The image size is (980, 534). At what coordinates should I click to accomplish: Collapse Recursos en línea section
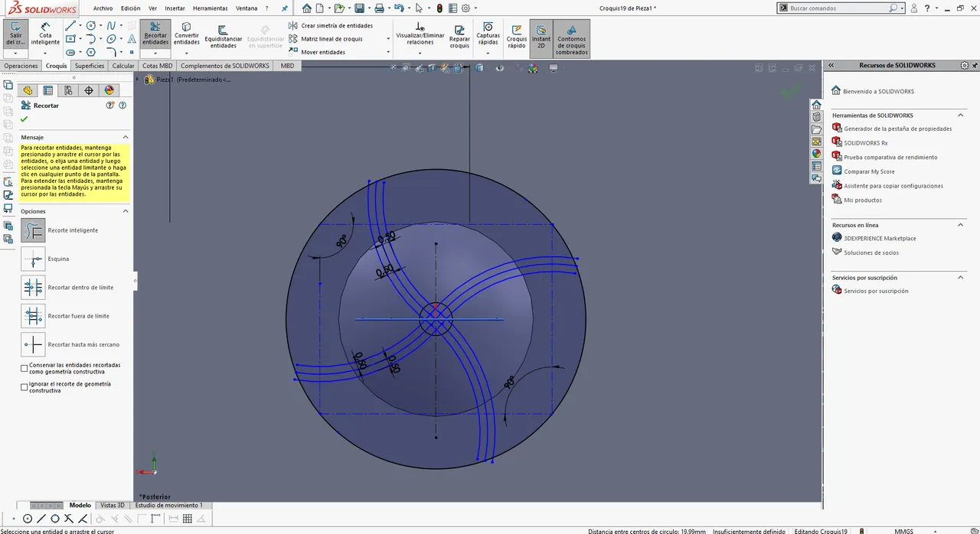(x=961, y=225)
